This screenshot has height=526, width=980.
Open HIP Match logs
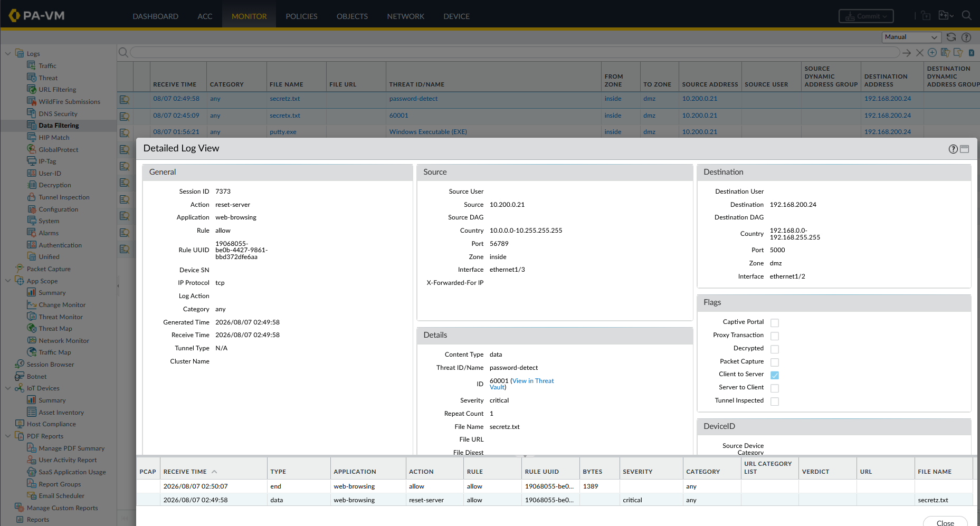tap(54, 138)
